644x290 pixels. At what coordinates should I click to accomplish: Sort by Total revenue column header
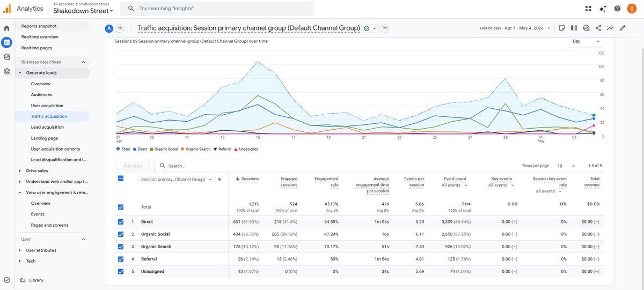592,182
